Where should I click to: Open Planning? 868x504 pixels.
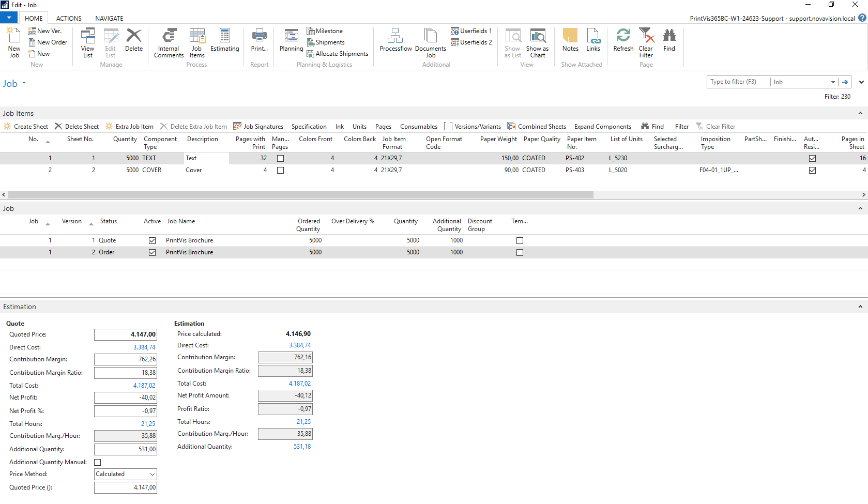click(x=291, y=40)
